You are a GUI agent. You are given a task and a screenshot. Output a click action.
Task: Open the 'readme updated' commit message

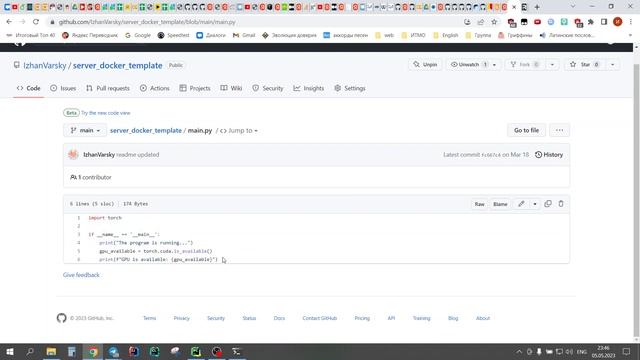point(138,155)
